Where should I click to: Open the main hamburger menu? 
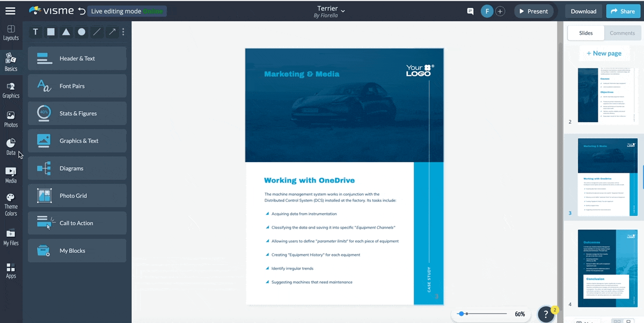(x=11, y=11)
